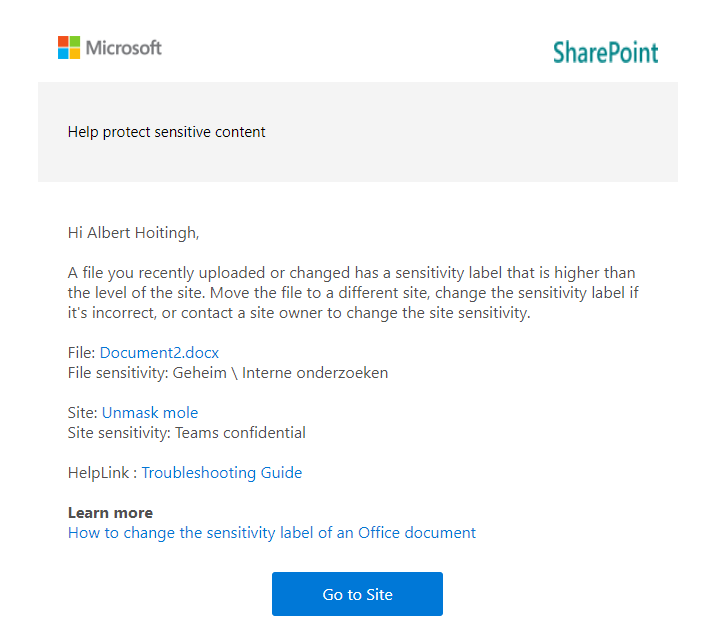The height and width of the screenshot is (629, 713).
Task: Click the 'HelpLink :' label text
Action: point(102,472)
